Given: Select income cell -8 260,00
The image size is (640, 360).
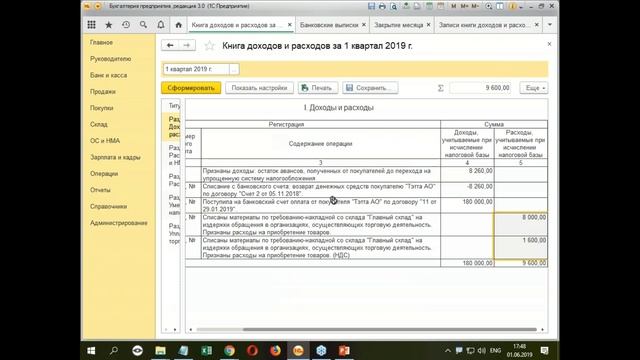Looking at the screenshot, I should point(467,190).
